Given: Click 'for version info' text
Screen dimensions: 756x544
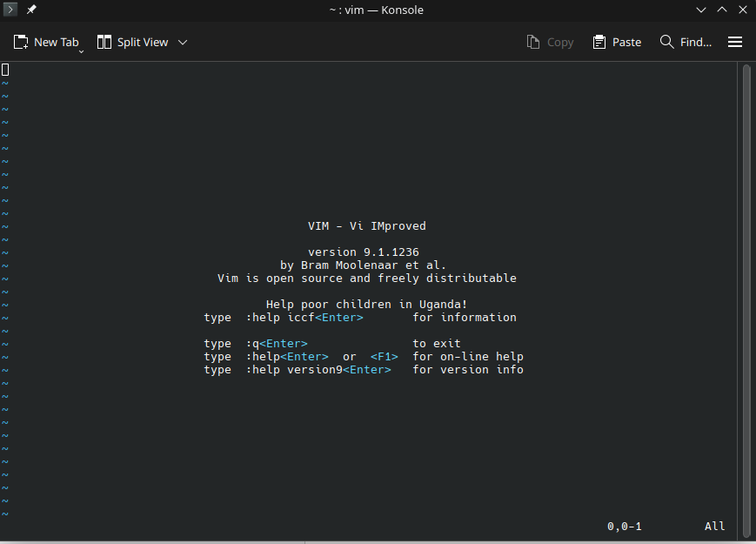Looking at the screenshot, I should coord(468,369).
